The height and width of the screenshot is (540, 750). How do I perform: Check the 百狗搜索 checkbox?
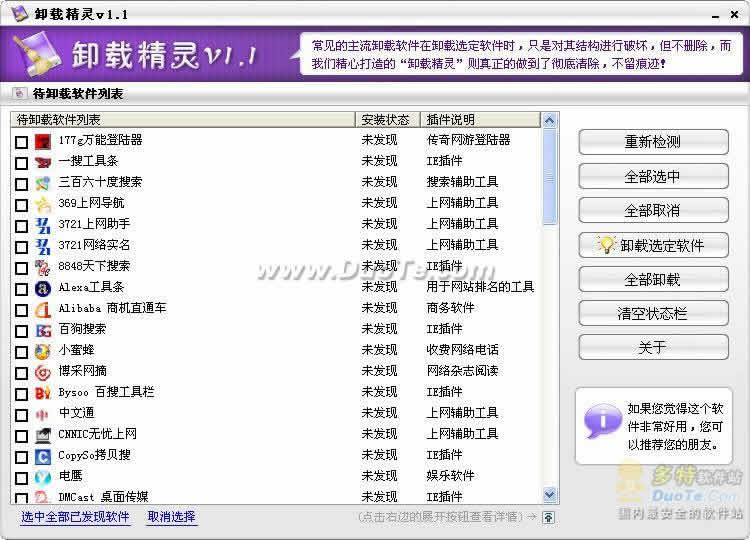coord(22,331)
